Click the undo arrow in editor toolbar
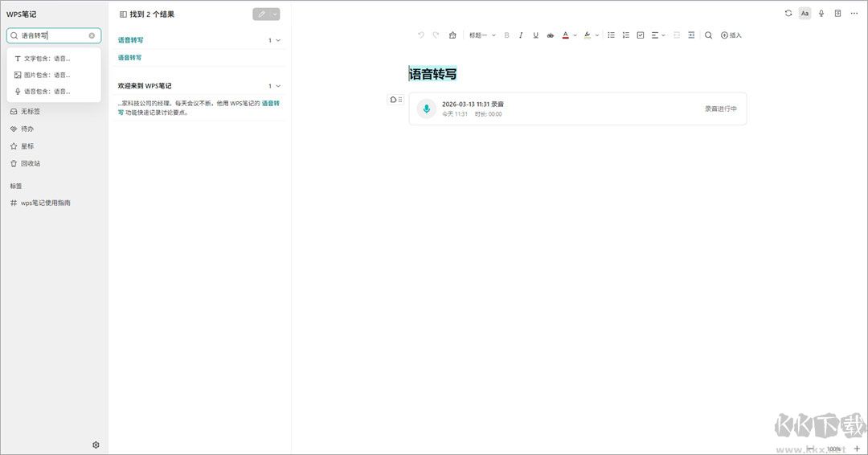868x455 pixels. tap(420, 35)
